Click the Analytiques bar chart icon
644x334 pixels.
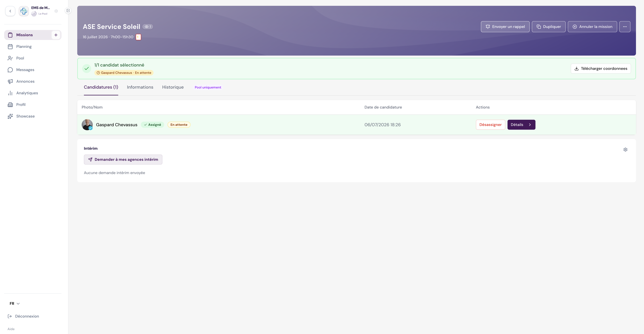coord(10,93)
